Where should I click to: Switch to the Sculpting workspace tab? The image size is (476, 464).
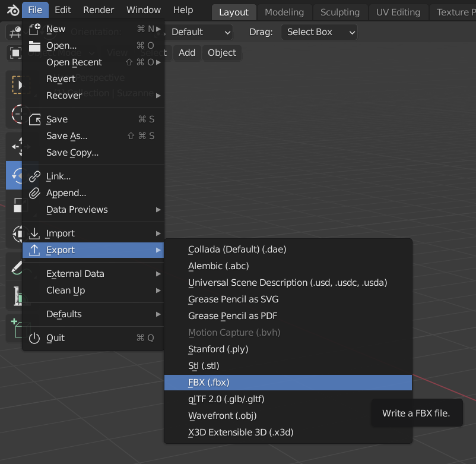(340, 12)
